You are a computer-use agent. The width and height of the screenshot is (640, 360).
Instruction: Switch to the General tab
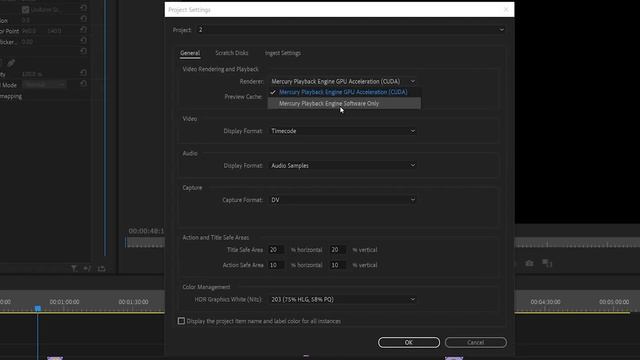[x=190, y=53]
